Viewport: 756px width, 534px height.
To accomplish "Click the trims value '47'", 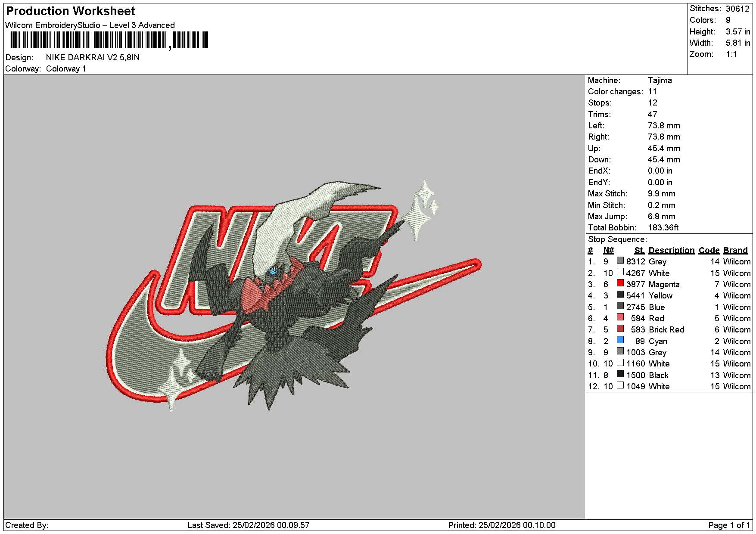I will click(653, 115).
